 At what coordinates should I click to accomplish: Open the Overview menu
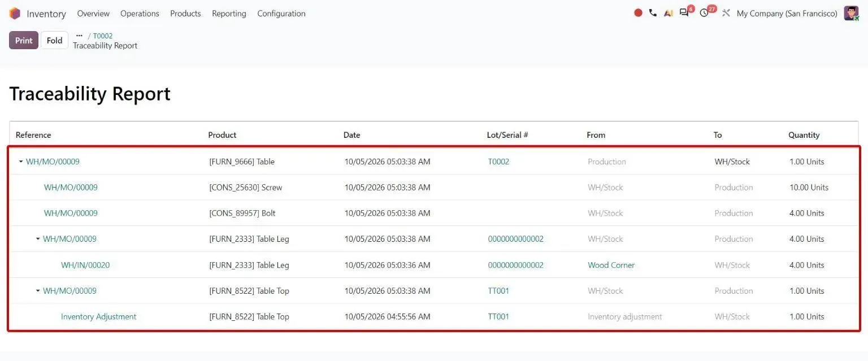pyautogui.click(x=93, y=14)
